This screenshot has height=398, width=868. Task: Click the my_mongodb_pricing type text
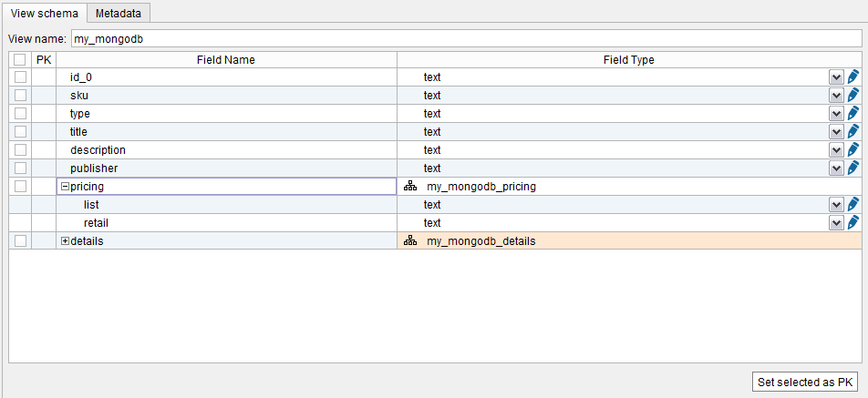pyautogui.click(x=481, y=187)
